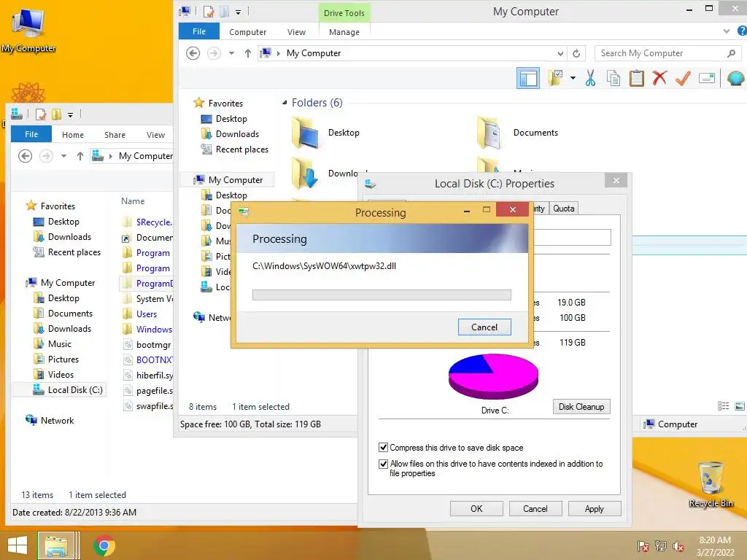Click the search magnifier in Search My Computer

[x=731, y=53]
